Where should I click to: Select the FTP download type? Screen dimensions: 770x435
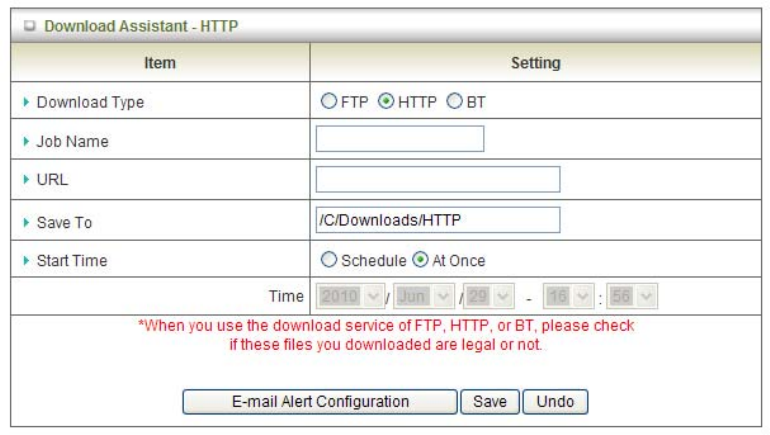click(x=329, y=102)
